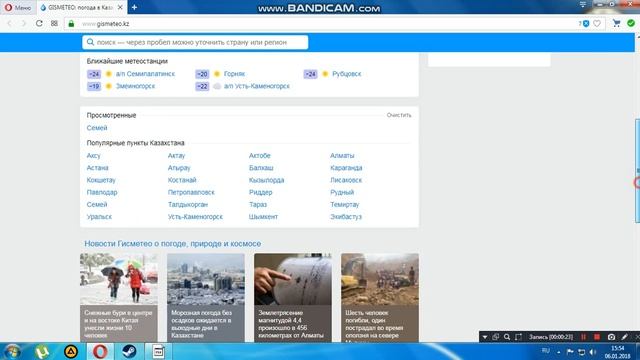The height and width of the screenshot is (360, 640).
Task: Open Лисаковск city forecast
Action: coord(346,180)
